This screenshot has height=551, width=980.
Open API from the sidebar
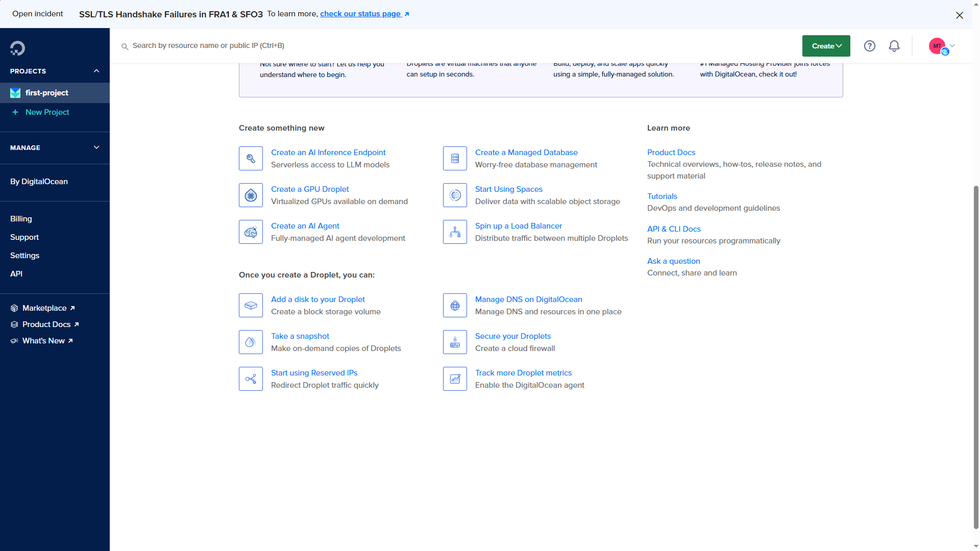[16, 274]
